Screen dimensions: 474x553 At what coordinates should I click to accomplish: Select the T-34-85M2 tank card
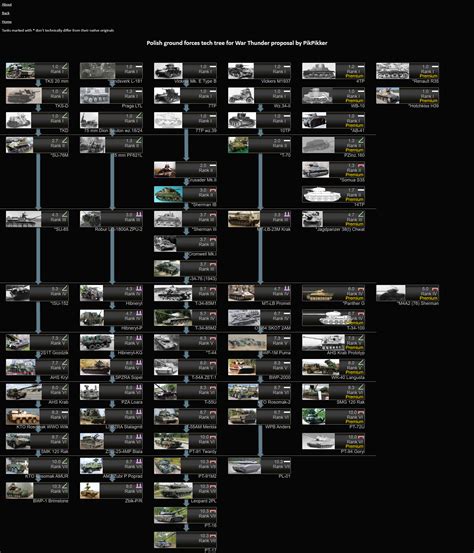(x=185, y=318)
